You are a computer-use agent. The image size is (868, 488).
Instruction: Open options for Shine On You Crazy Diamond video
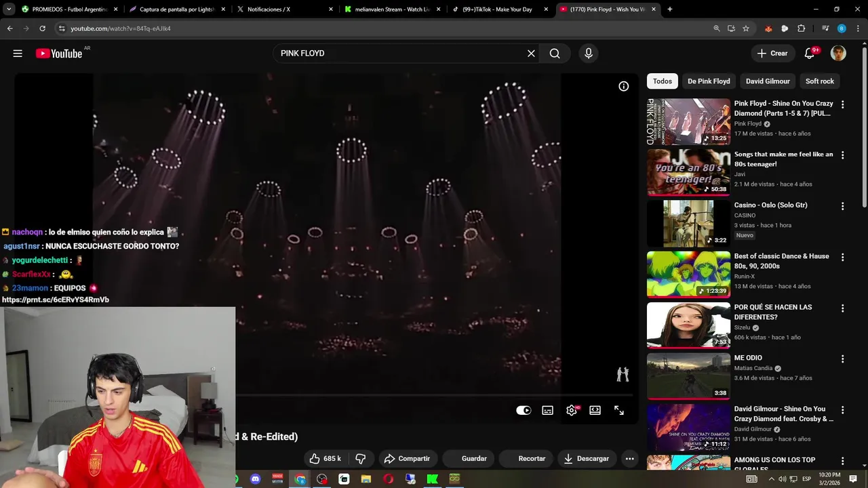tap(842, 104)
